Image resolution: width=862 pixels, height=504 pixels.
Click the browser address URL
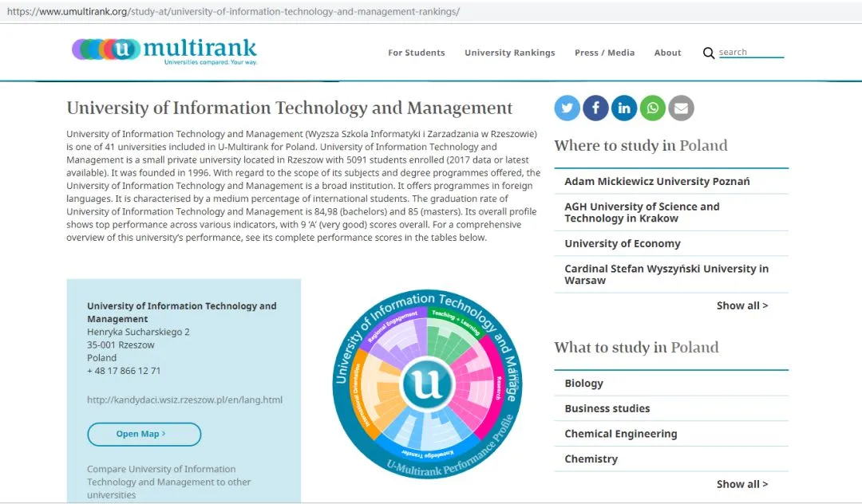(233, 11)
